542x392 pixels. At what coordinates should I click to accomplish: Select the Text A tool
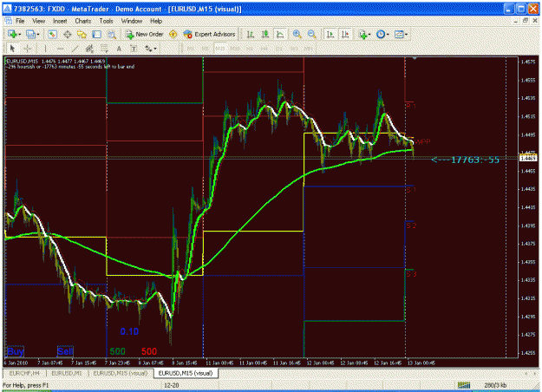[x=119, y=49]
